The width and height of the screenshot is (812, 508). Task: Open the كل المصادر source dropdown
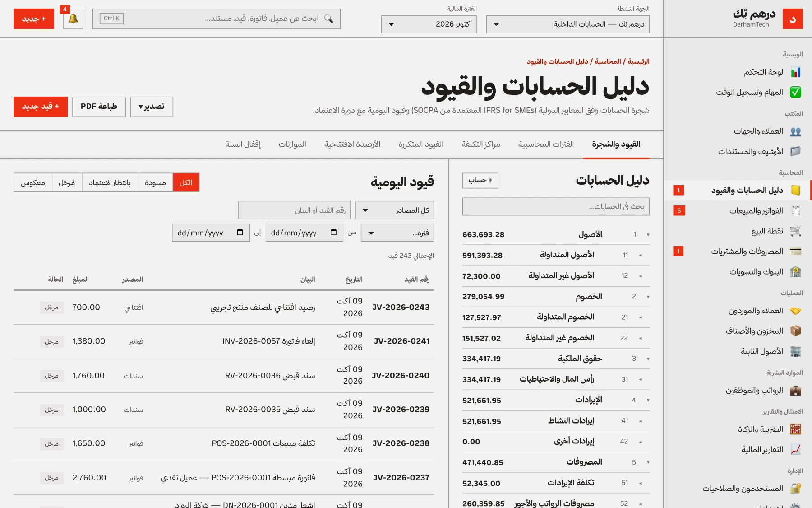pyautogui.click(x=395, y=210)
